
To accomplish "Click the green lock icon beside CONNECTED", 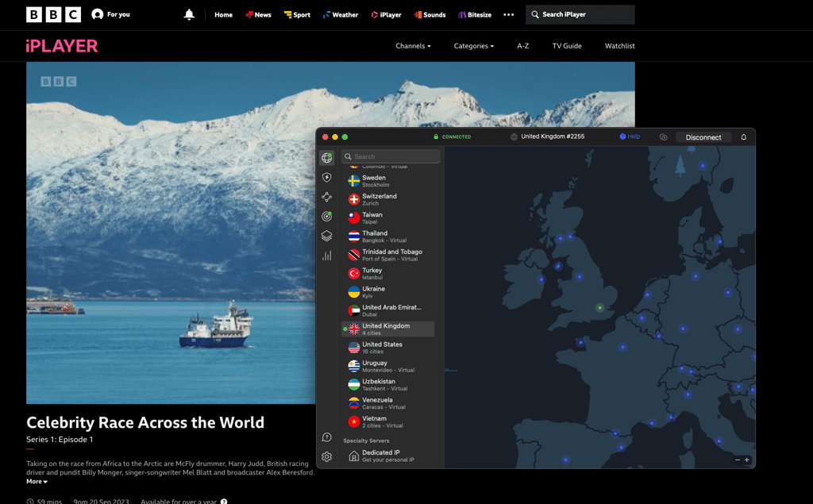I will coord(436,137).
